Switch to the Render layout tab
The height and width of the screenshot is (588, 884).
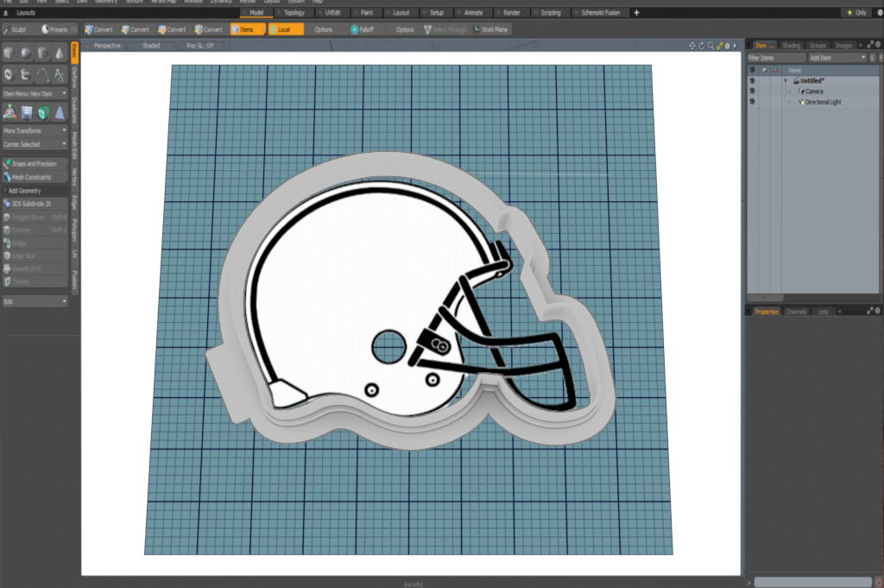coord(511,12)
